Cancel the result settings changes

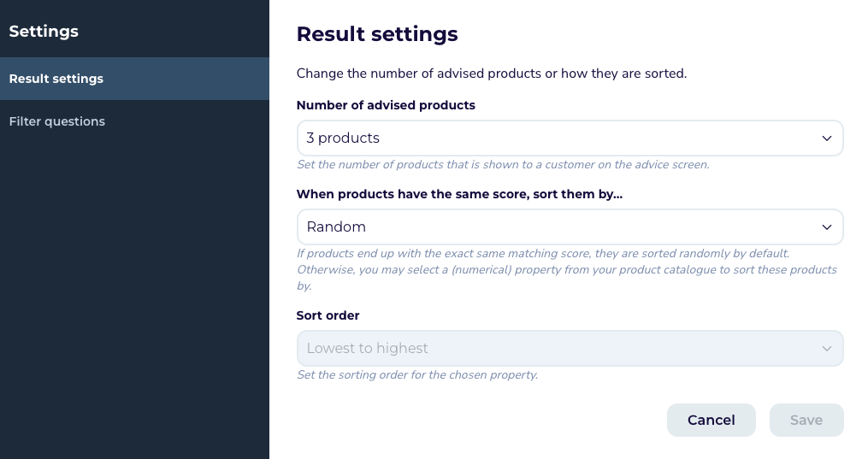coord(712,421)
